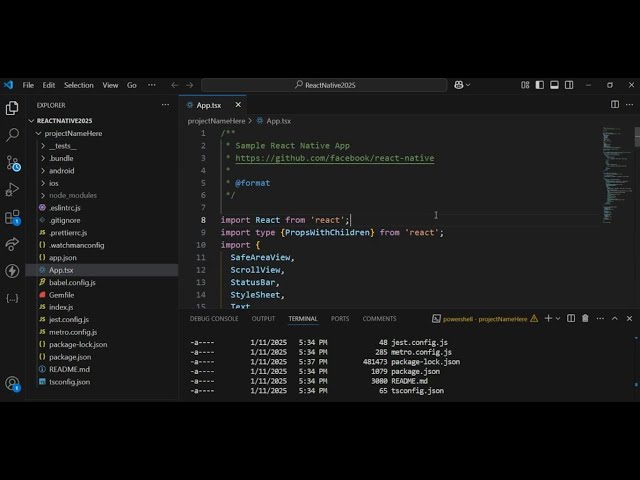The width and height of the screenshot is (640, 480).
Task: Split the editor to the right
Action: tap(615, 104)
